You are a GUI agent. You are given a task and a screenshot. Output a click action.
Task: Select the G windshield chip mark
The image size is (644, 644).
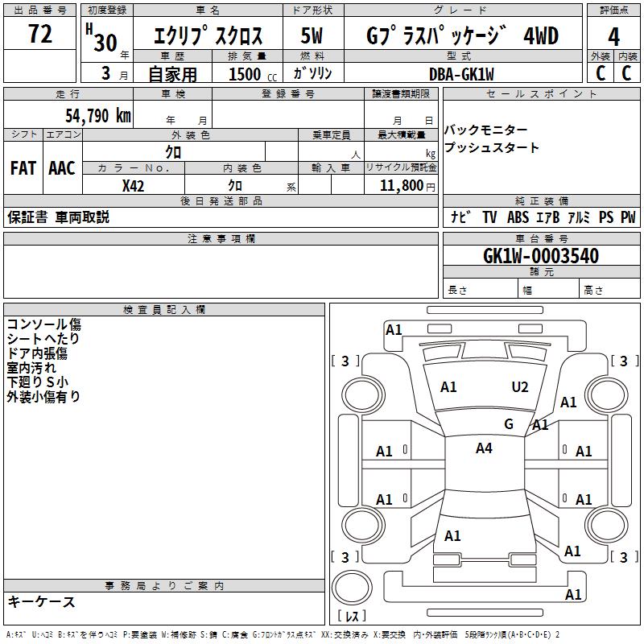point(509,423)
